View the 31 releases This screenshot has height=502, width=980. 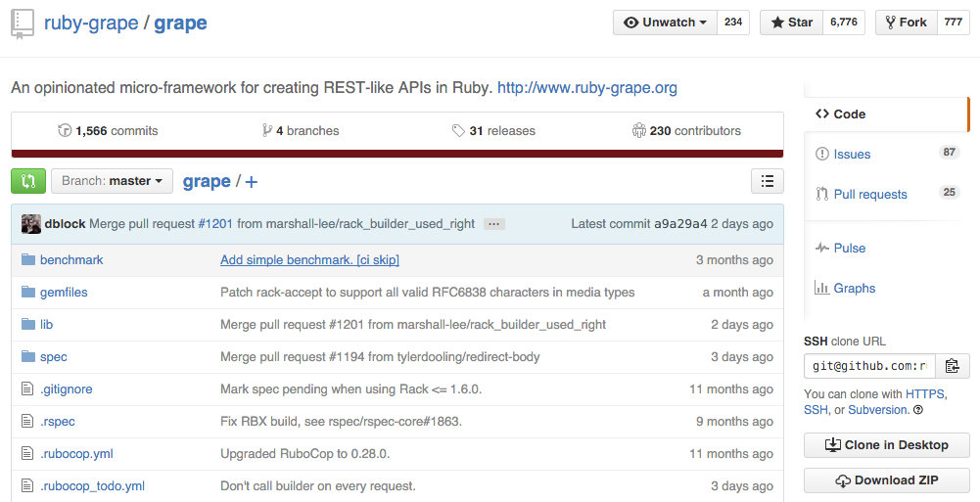[493, 130]
